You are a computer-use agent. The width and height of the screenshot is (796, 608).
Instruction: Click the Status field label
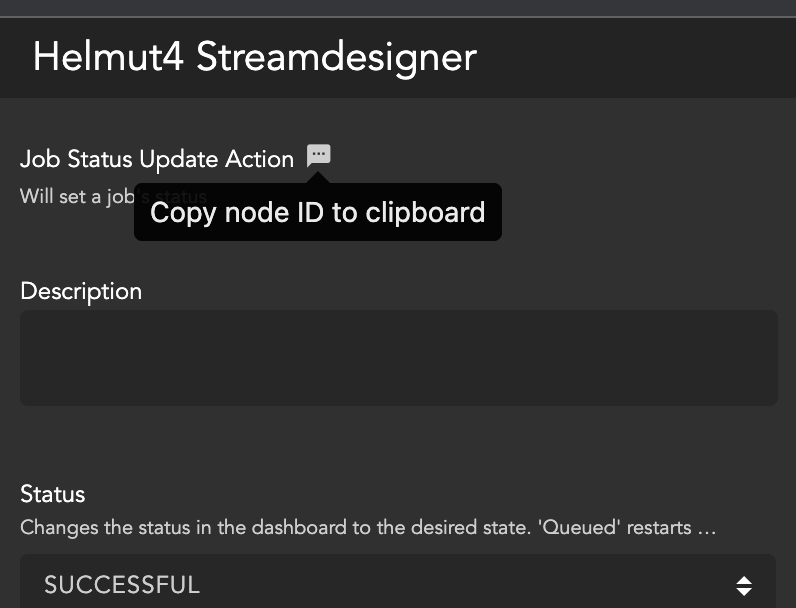point(53,494)
